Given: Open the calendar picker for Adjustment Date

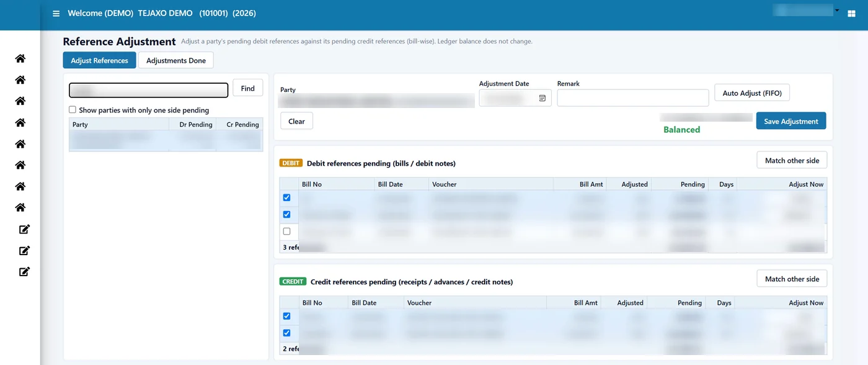Looking at the screenshot, I should pyautogui.click(x=542, y=98).
